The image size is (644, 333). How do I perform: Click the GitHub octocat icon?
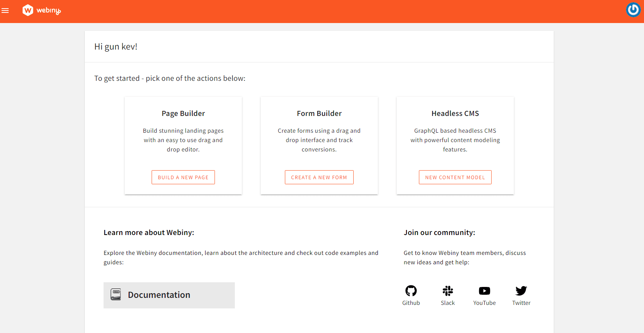click(411, 290)
